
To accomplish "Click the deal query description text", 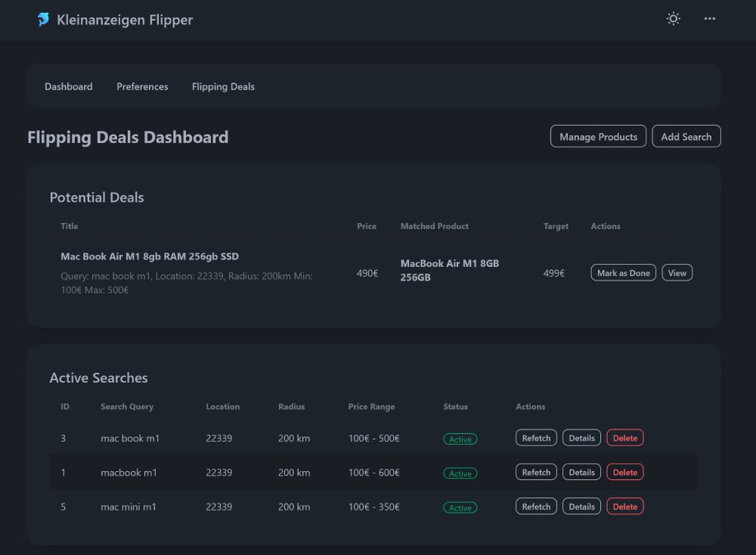I will [187, 283].
